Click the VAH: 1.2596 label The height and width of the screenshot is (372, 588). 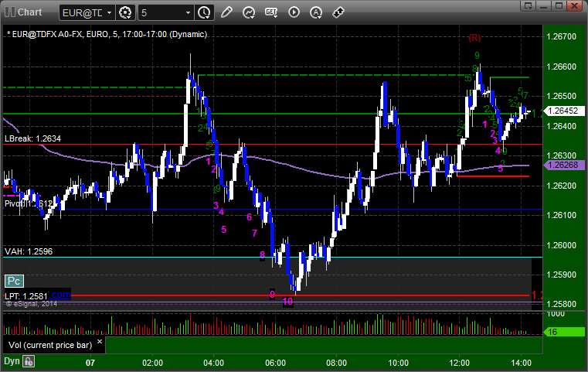click(29, 251)
